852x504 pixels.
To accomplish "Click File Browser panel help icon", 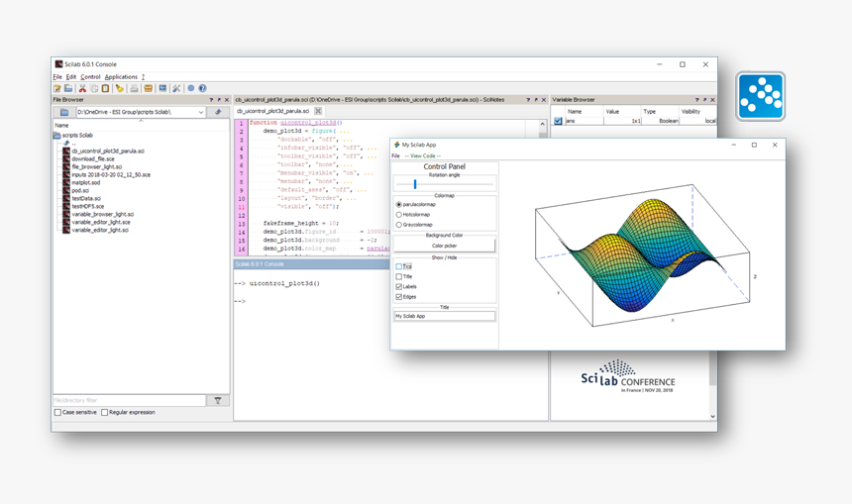I will click(x=211, y=100).
